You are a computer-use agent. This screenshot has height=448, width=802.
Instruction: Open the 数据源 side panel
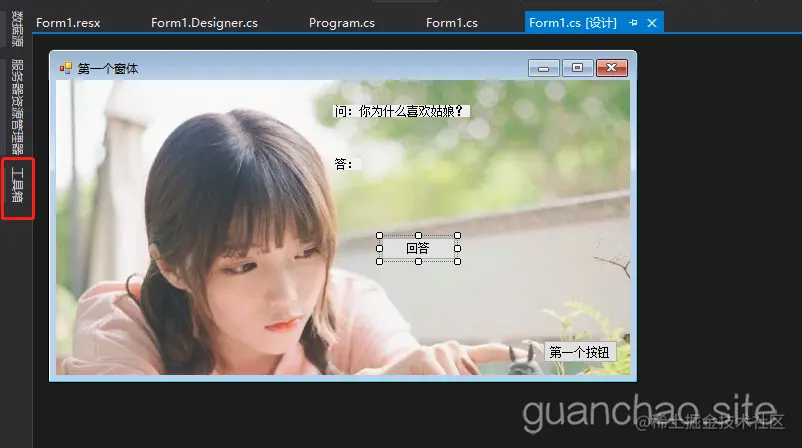17,28
